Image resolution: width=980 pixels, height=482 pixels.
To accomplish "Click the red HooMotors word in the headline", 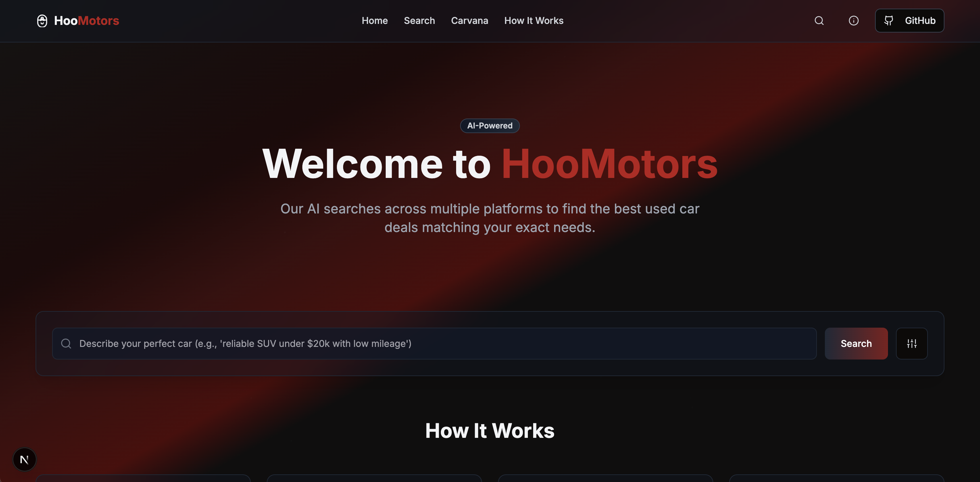I will 610,164.
